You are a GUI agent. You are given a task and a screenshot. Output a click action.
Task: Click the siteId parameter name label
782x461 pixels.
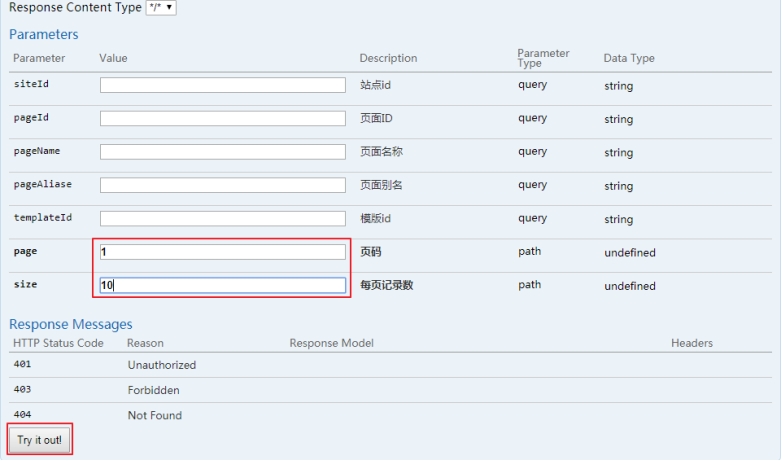pos(31,84)
